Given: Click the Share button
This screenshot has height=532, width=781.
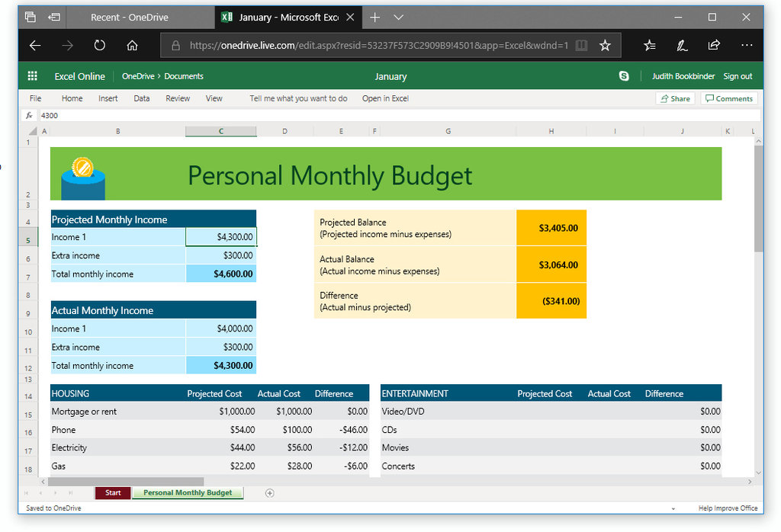Looking at the screenshot, I should click(676, 98).
